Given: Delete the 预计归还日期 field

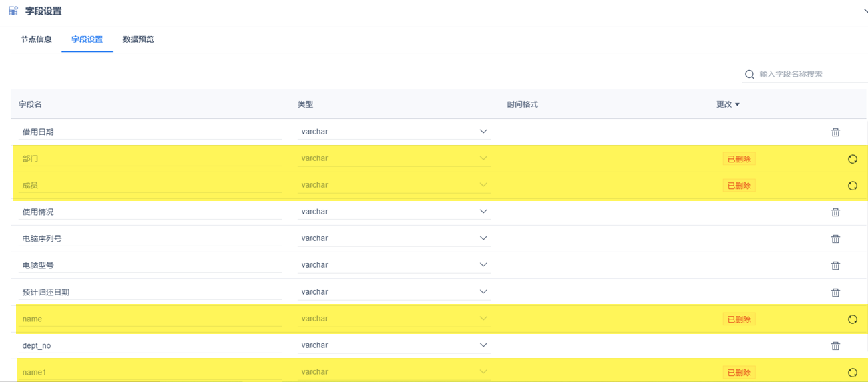Looking at the screenshot, I should (835, 293).
